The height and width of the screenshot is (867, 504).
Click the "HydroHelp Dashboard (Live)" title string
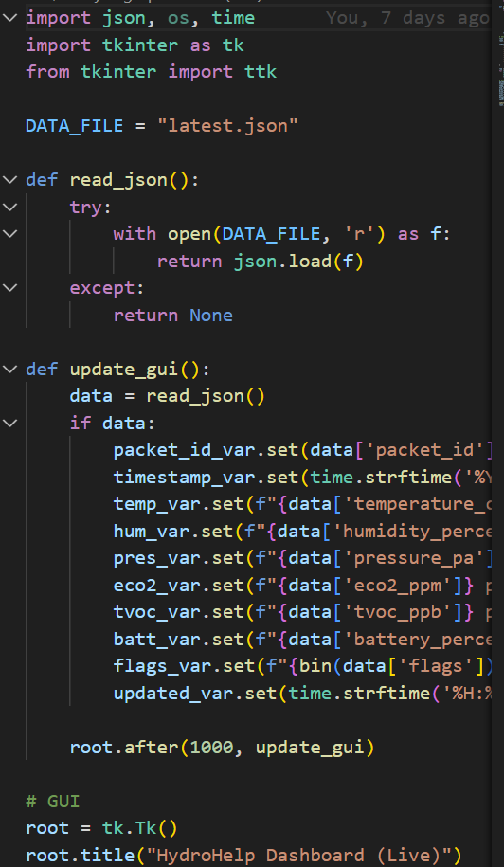[x=298, y=856]
